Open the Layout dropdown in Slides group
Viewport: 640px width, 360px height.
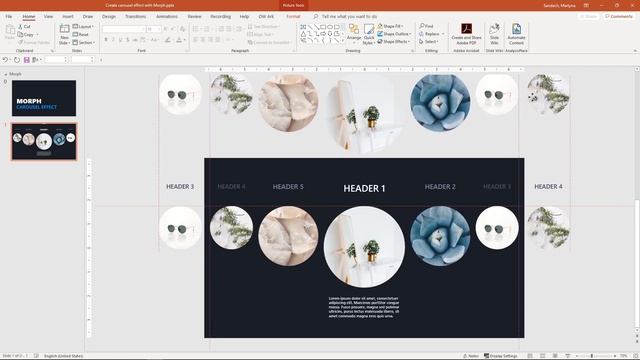pos(83,27)
